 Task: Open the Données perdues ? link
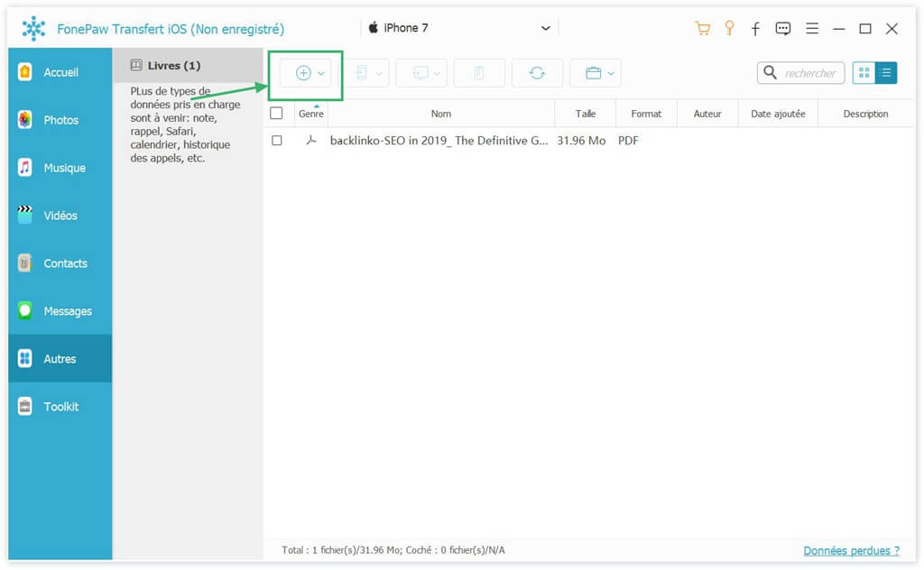coord(851,550)
